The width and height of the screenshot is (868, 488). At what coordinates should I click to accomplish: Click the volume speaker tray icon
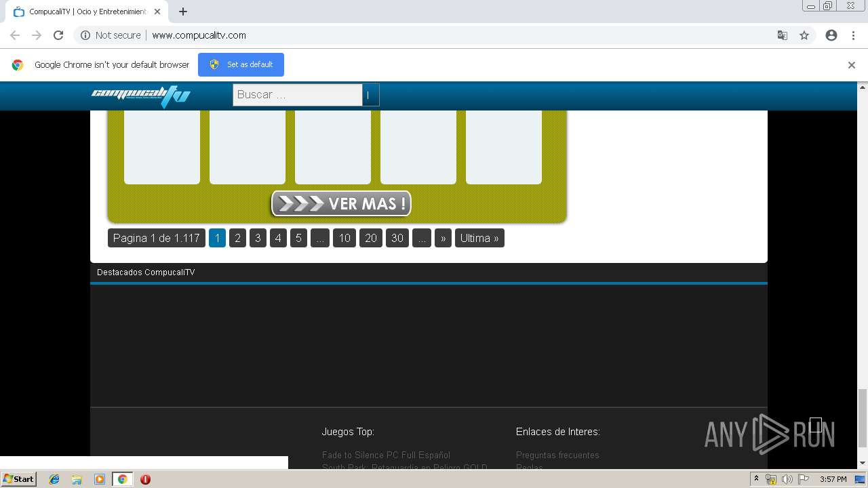coord(787,479)
